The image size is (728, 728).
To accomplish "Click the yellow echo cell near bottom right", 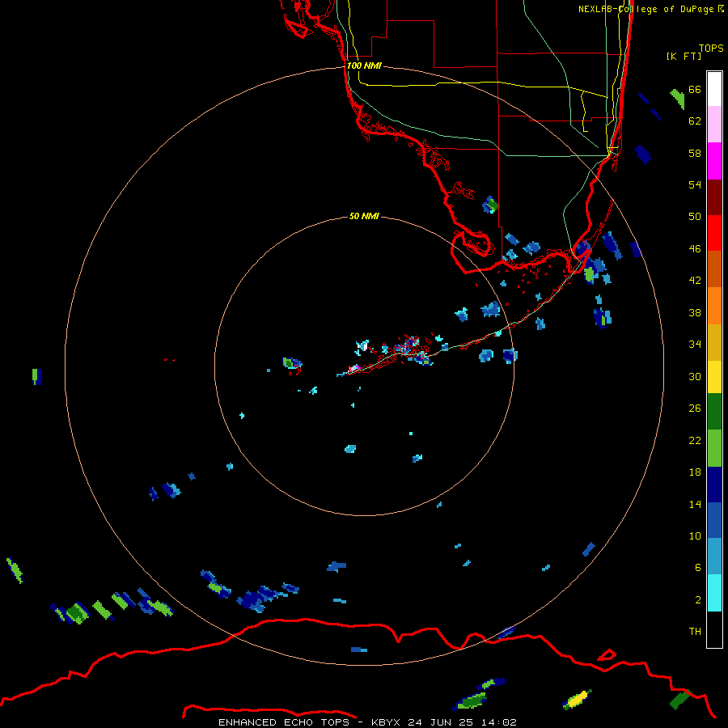I will pyautogui.click(x=577, y=699).
